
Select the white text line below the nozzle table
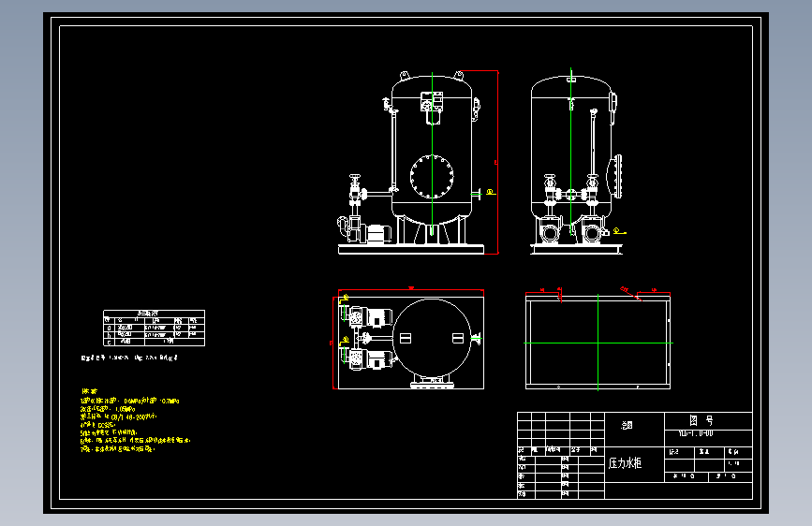click(129, 358)
